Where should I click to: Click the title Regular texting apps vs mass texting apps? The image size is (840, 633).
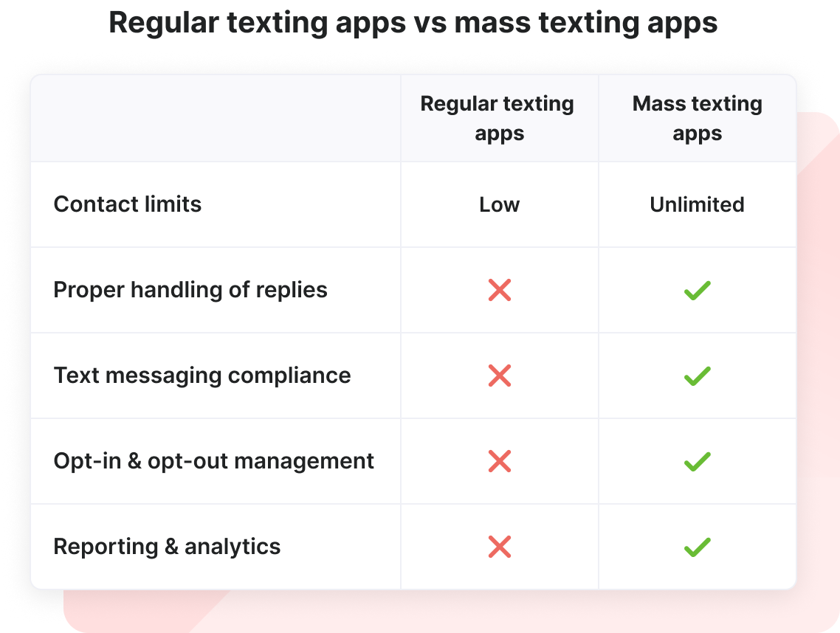tap(413, 22)
